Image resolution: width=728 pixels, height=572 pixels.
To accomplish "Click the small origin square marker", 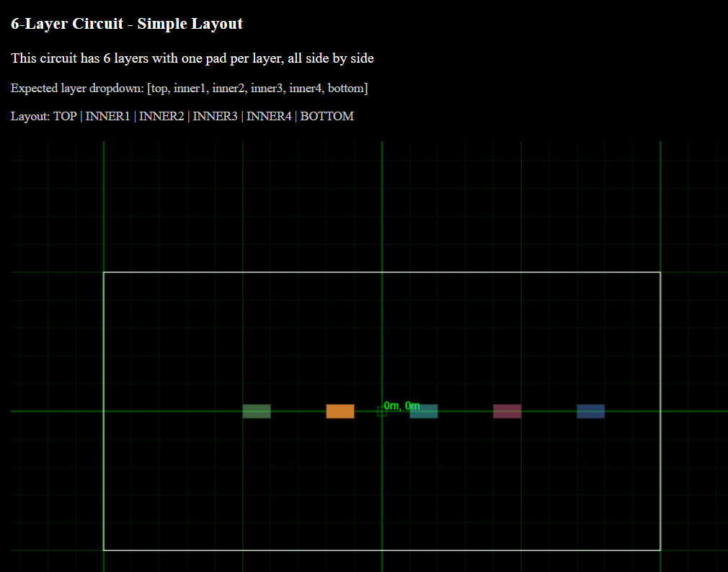I will [x=381, y=411].
